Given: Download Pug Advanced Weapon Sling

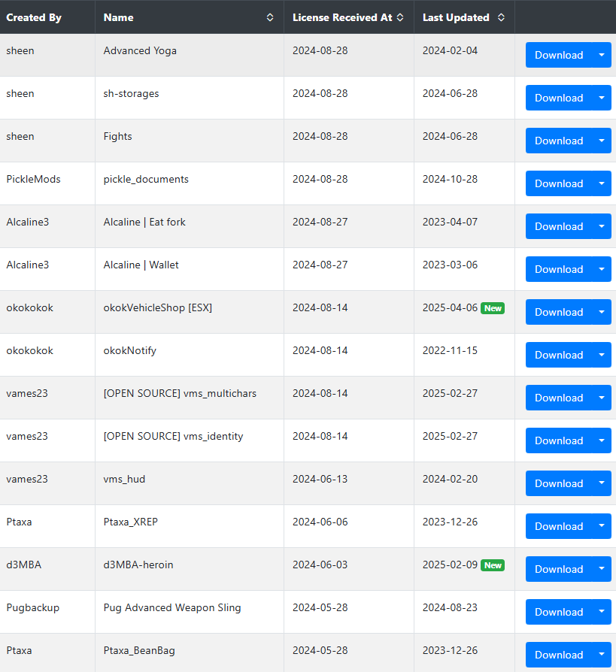Looking at the screenshot, I should (x=559, y=612).
